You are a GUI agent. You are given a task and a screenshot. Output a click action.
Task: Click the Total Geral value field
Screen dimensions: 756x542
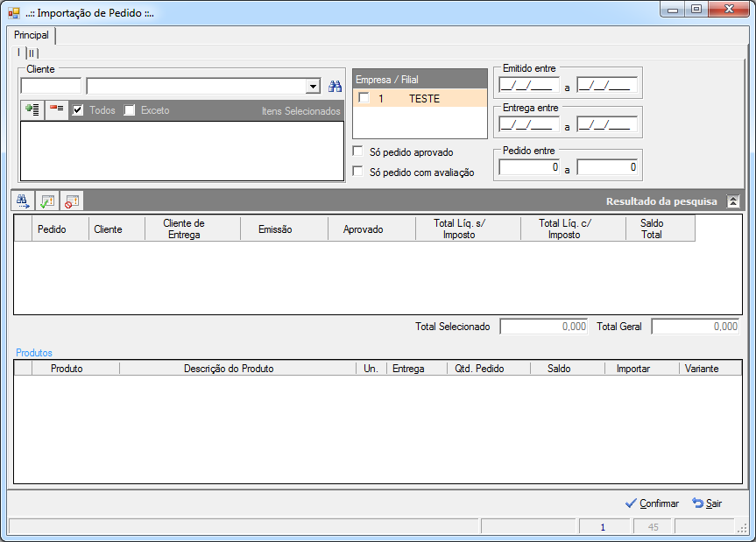point(696,327)
